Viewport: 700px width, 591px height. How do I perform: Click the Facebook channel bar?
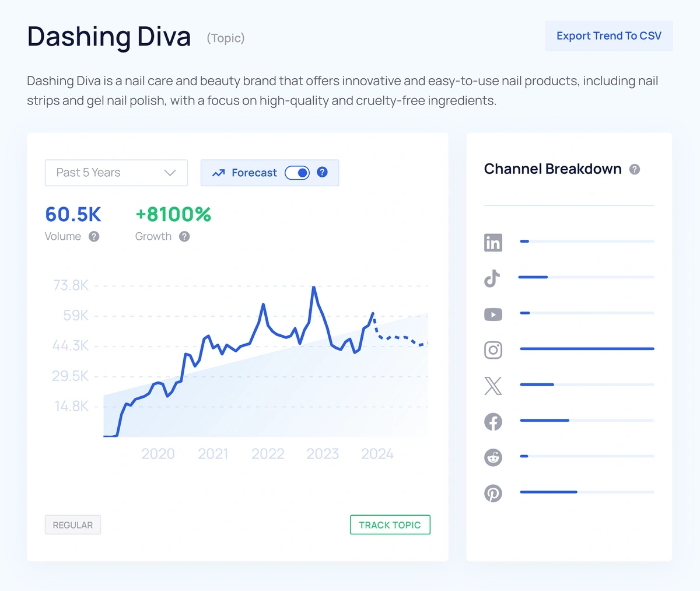point(587,421)
